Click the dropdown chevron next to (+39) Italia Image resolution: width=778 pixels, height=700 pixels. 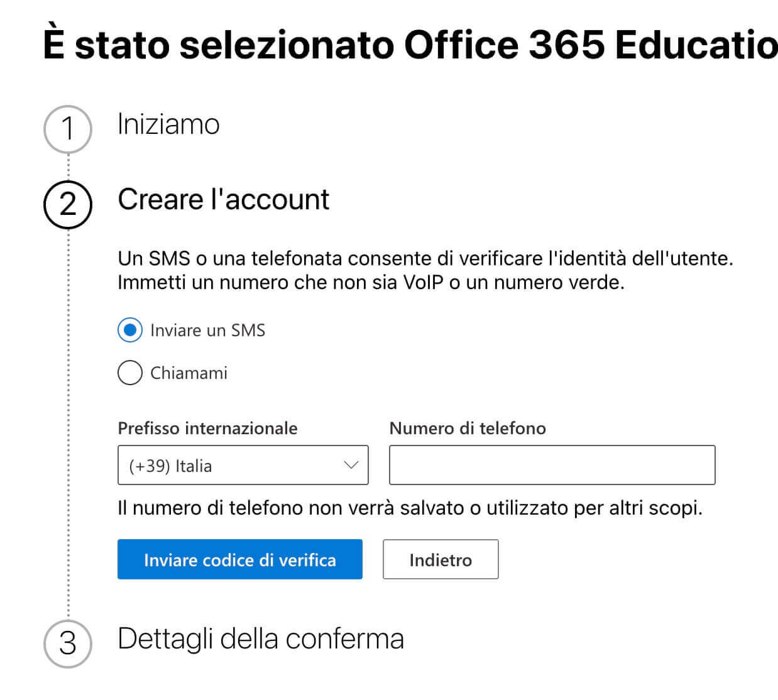(350, 465)
